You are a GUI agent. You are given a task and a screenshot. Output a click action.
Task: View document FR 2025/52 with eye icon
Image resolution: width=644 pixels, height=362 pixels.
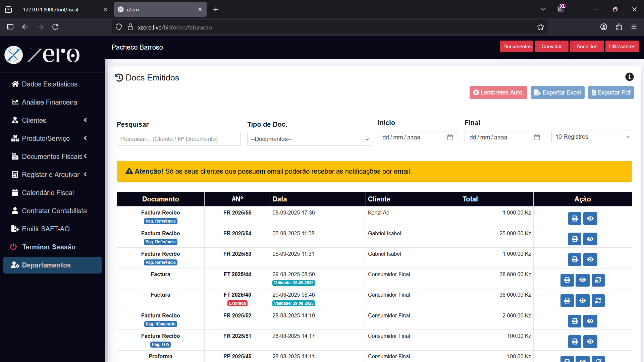pos(590,321)
